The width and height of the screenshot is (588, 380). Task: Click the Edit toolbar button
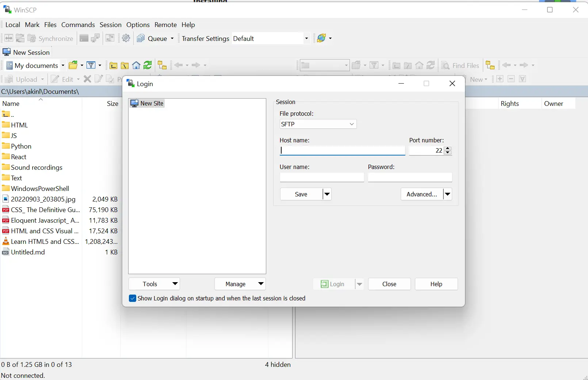[65, 79]
